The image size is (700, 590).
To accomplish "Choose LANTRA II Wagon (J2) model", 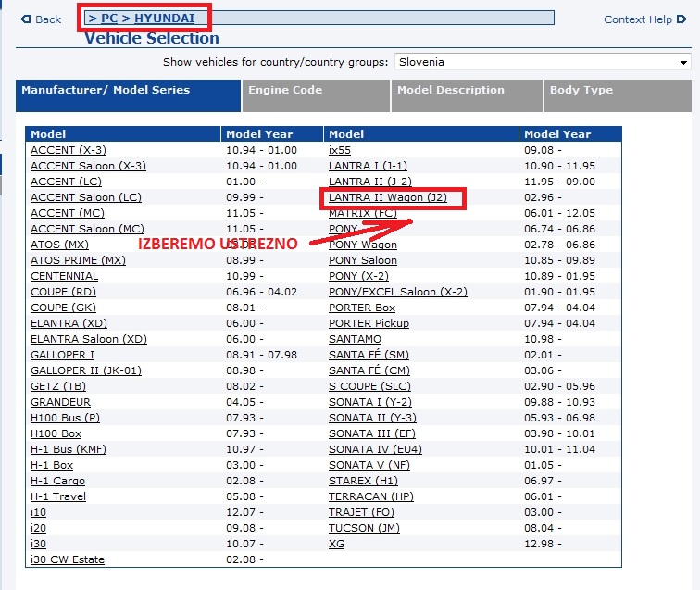I will click(388, 197).
